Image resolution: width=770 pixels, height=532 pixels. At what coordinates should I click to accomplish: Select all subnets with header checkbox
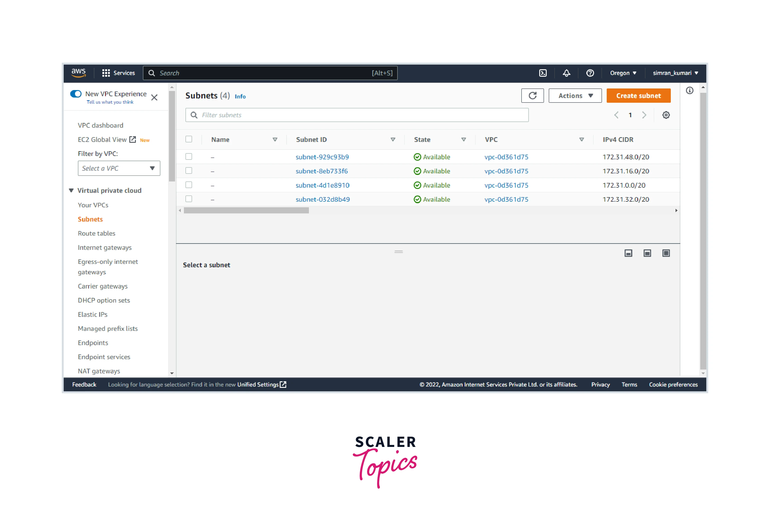point(189,139)
